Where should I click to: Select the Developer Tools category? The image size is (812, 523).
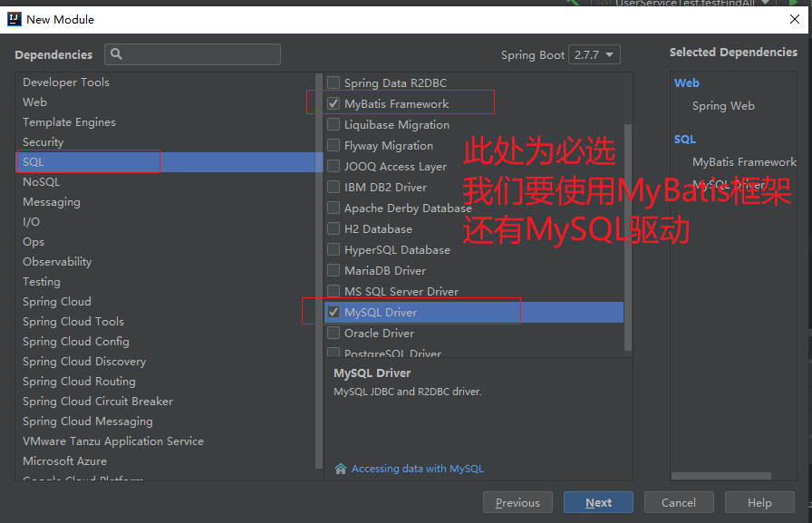(66, 82)
